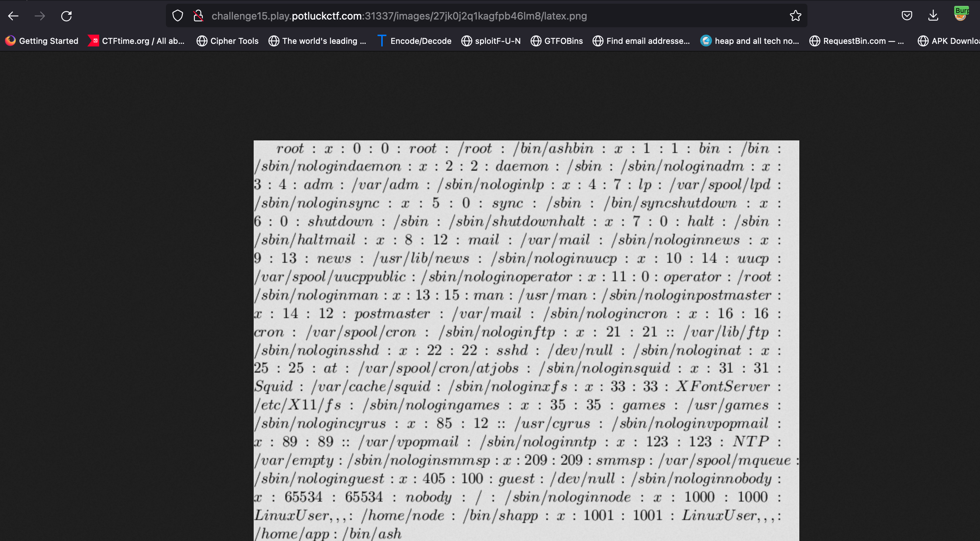Open the Getting Started bookmark
Image resolution: width=980 pixels, height=541 pixels.
click(41, 41)
